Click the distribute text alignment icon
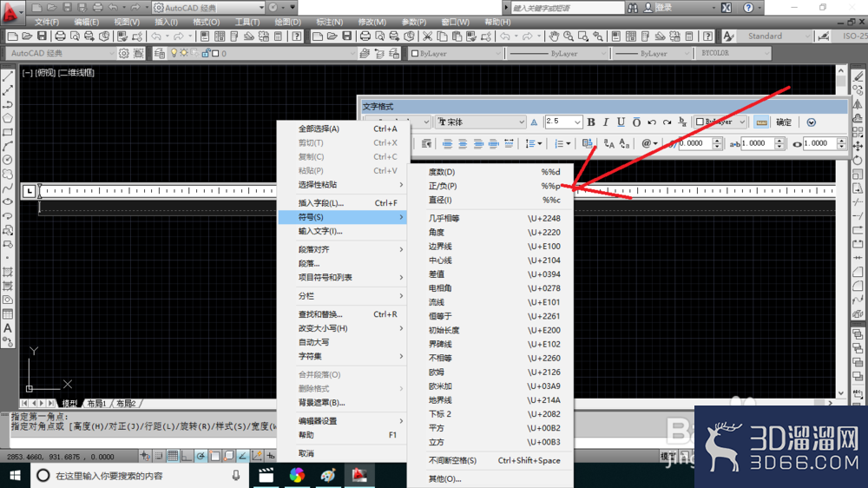The image size is (868, 488). click(509, 143)
